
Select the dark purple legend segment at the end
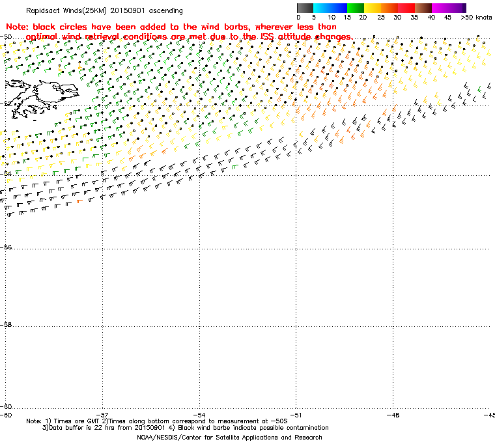click(464, 8)
